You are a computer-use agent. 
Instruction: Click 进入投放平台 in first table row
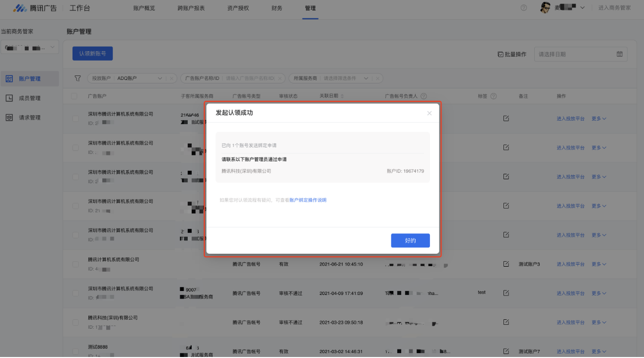[x=571, y=119]
